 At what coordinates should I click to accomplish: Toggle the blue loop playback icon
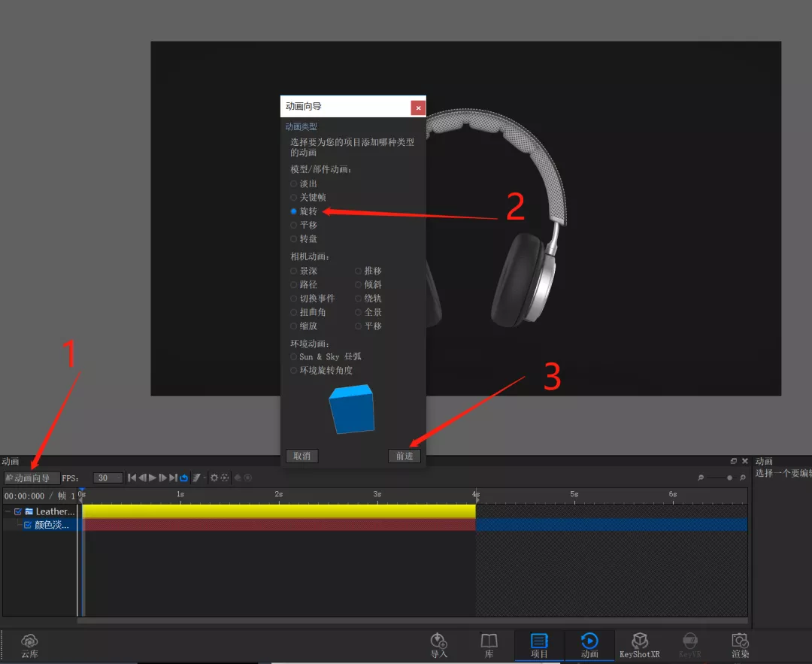184,478
